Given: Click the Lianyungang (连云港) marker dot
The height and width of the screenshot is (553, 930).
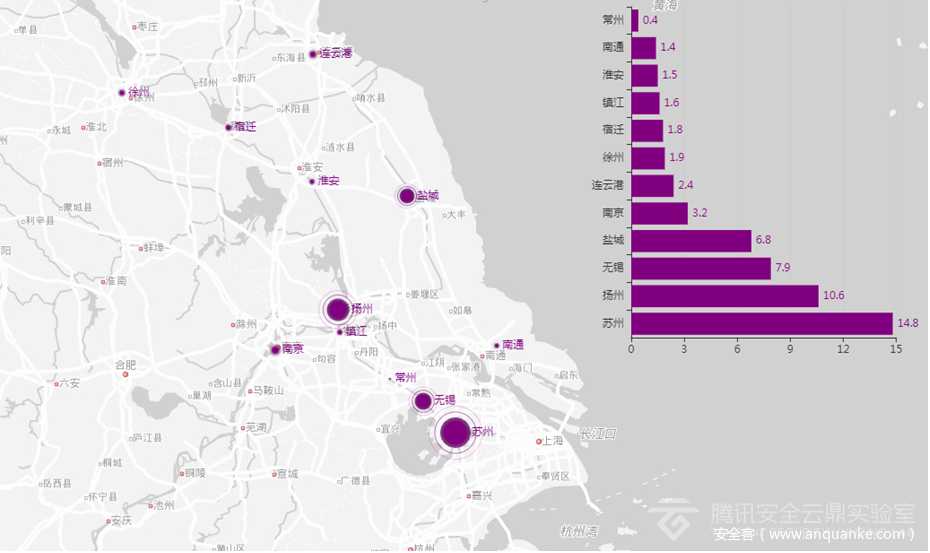Looking at the screenshot, I should [x=313, y=54].
